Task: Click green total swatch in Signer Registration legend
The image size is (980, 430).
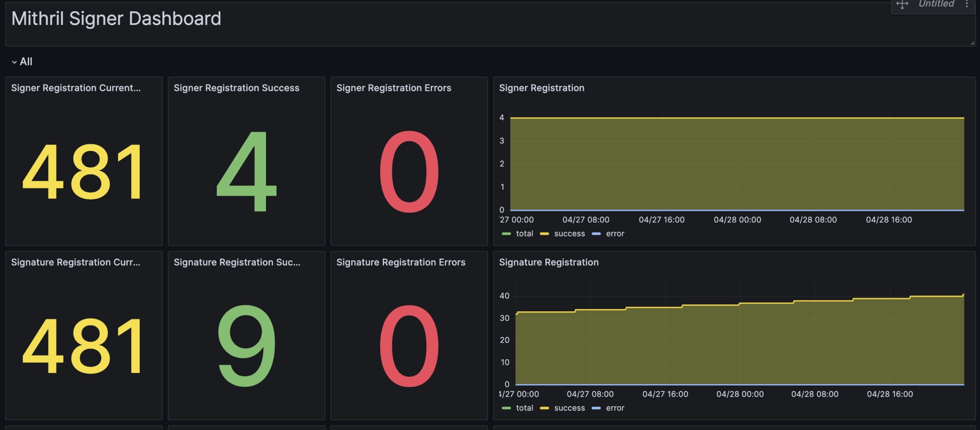Action: tap(506, 234)
